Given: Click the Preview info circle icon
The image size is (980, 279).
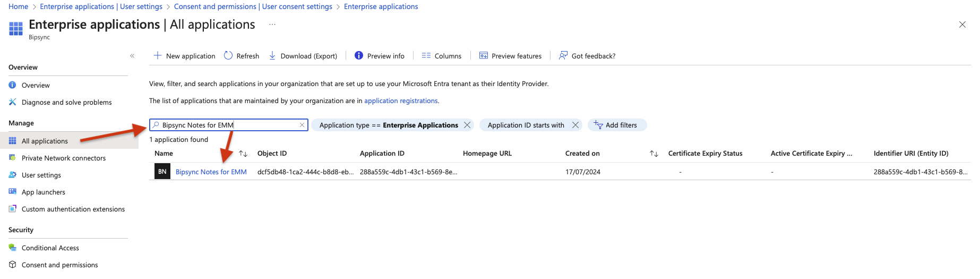Looking at the screenshot, I should click(359, 55).
